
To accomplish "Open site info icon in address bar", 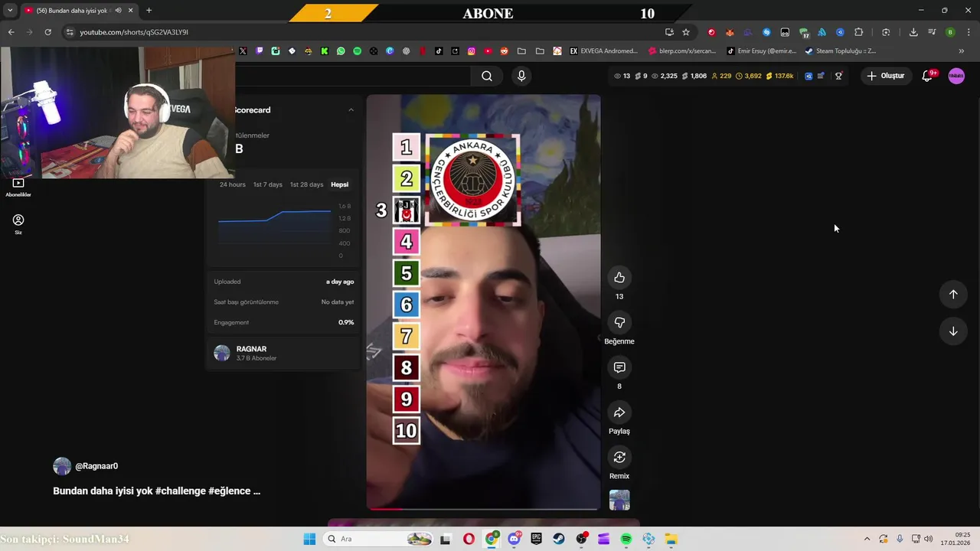I will tap(70, 32).
